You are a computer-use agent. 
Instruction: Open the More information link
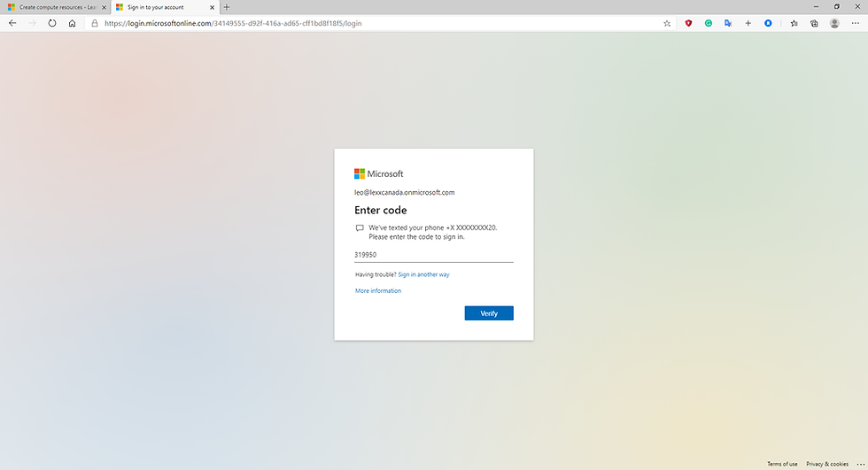tap(378, 291)
